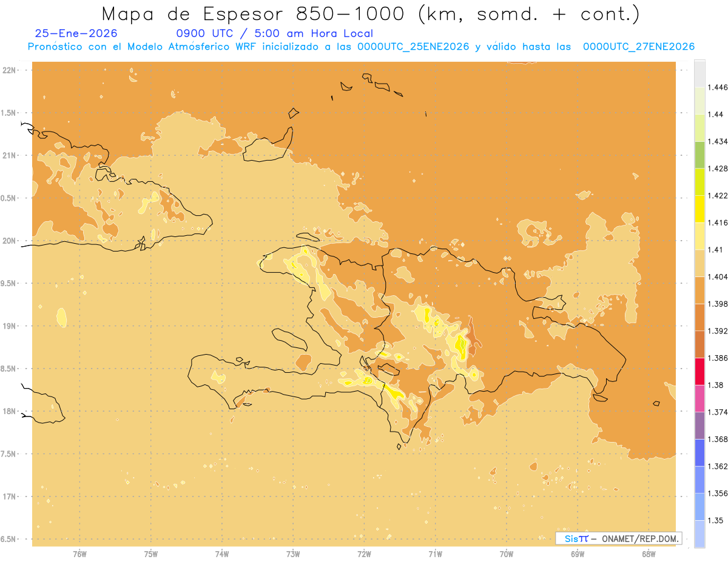Click the legend value "1.422"

tap(718, 196)
